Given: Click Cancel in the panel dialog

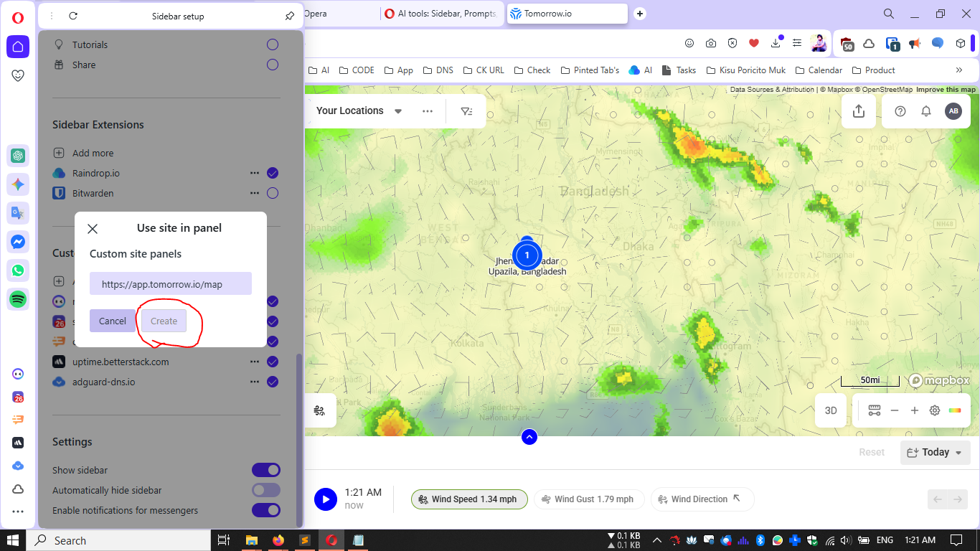Looking at the screenshot, I should tap(113, 321).
